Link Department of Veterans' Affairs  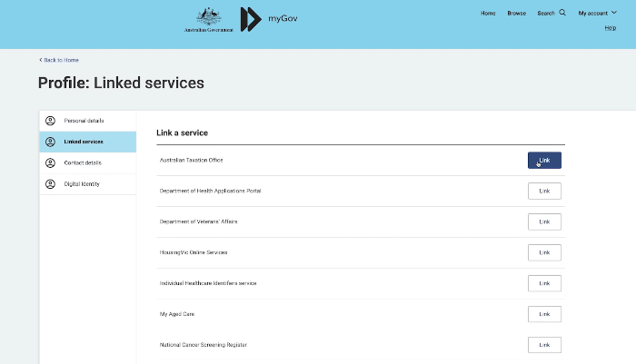(544, 221)
